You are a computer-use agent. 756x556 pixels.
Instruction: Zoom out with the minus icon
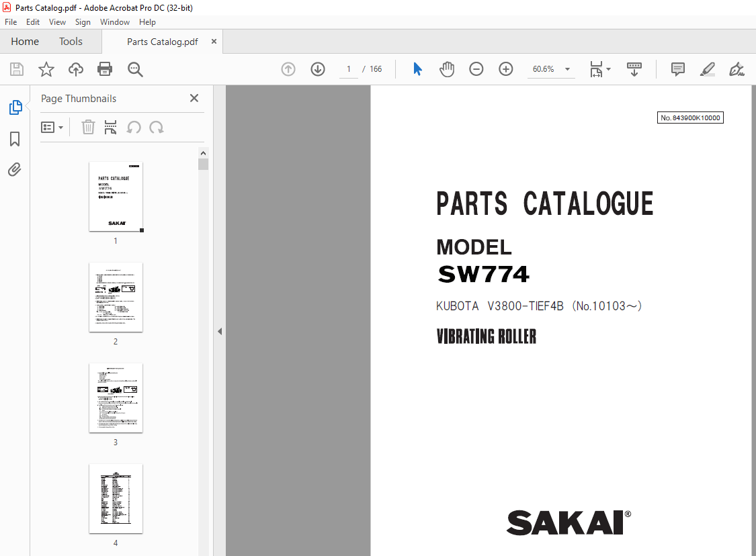pos(476,69)
